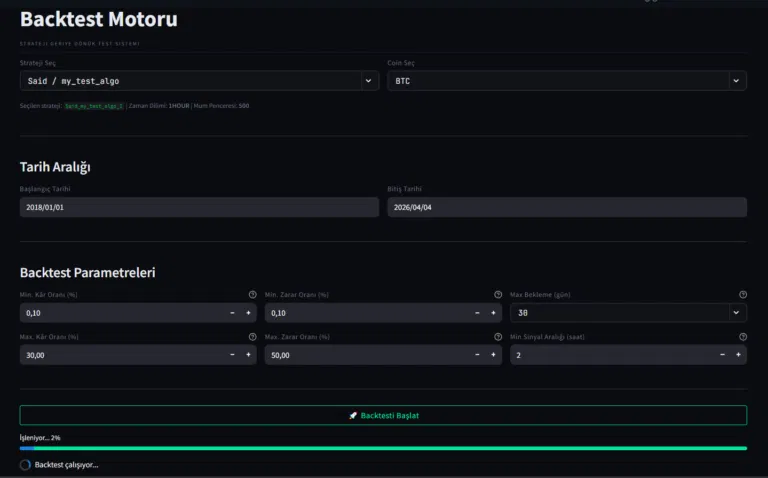Viewport: 768px width, 478px height.
Task: Open the Coin Seç dropdown
Action: pos(566,81)
